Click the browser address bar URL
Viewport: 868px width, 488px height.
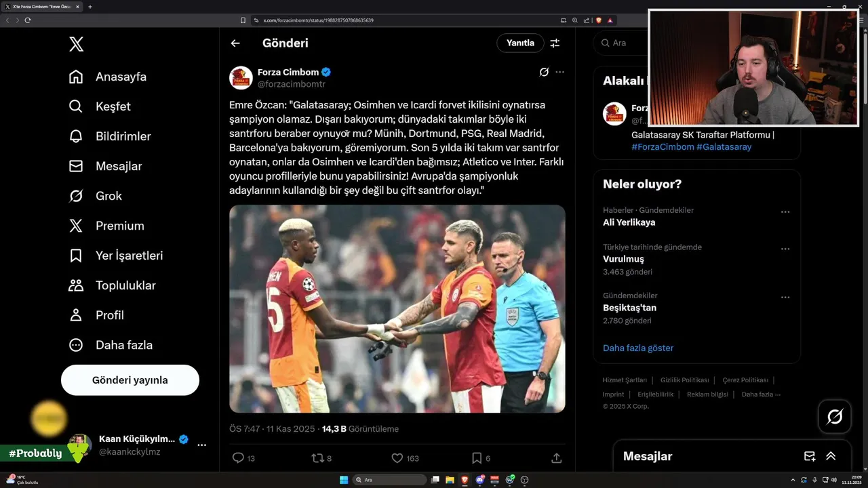tap(318, 20)
